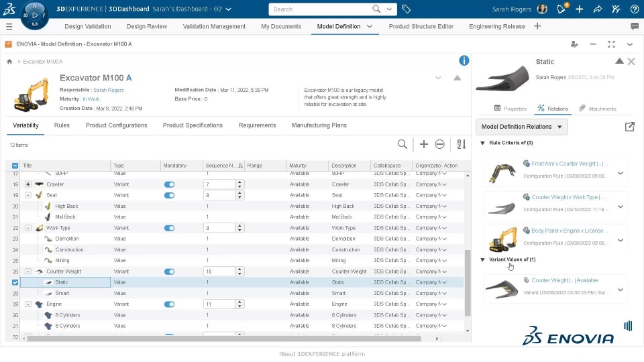Click the sort order icon
644x362 pixels.
462,144
